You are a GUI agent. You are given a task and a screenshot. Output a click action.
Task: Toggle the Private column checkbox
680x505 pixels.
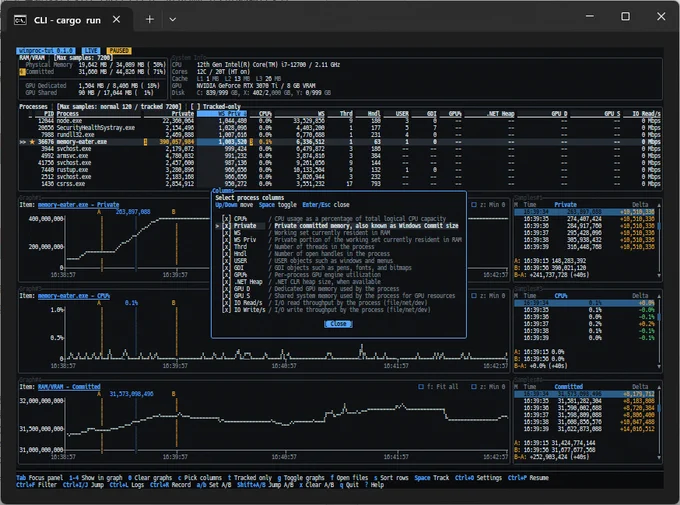pos(226,226)
